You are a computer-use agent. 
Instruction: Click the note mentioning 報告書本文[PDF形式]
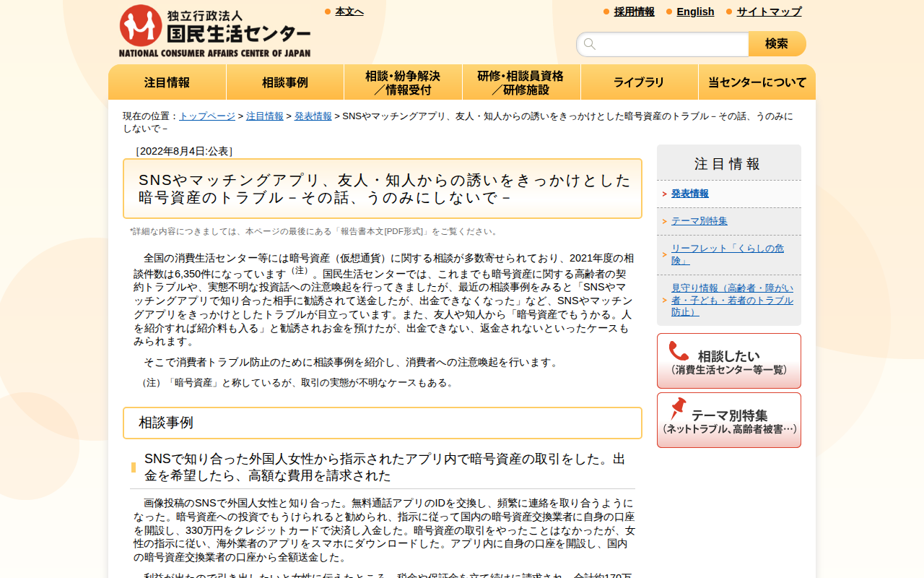(x=315, y=232)
